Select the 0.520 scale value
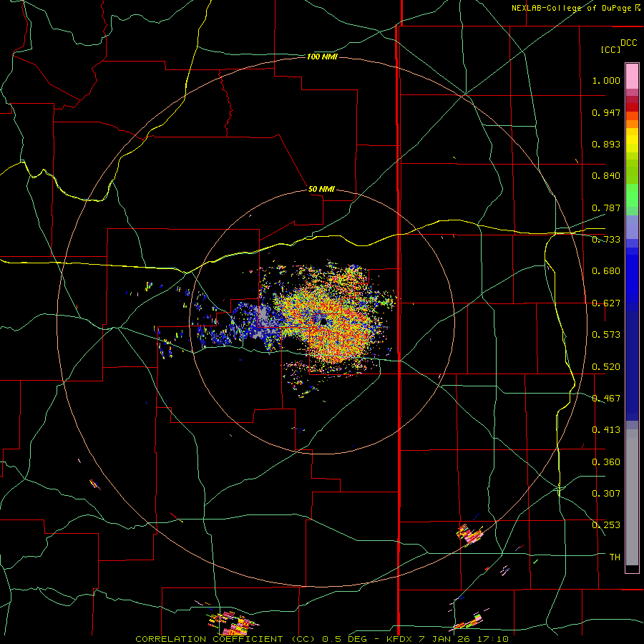This screenshot has width=644, height=644. click(606, 367)
